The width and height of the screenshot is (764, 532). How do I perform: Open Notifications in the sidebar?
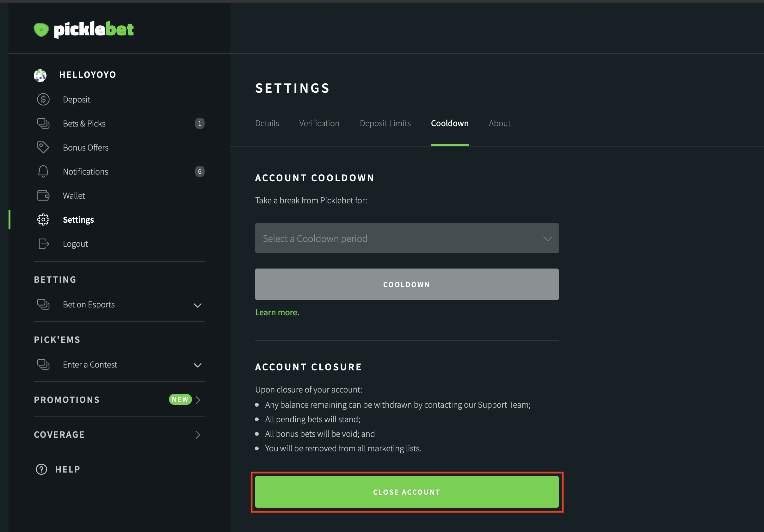pos(85,171)
